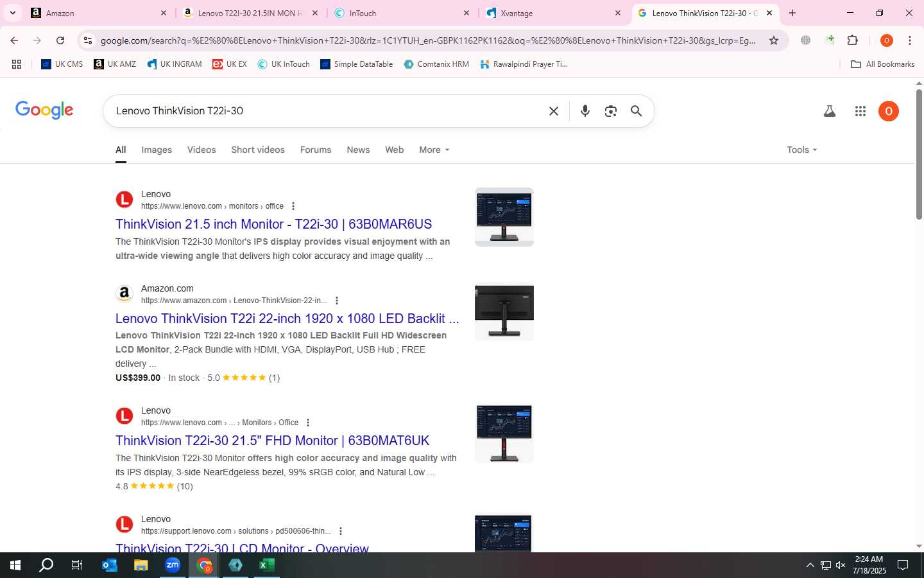Image resolution: width=924 pixels, height=578 pixels.
Task: Open the Chrome extensions puzzle icon
Action: [853, 40]
